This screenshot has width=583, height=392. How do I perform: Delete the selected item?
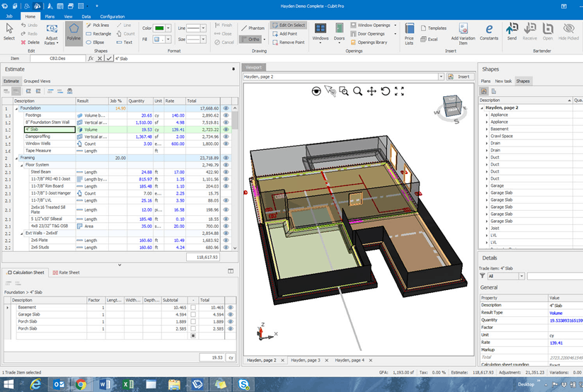pos(30,42)
